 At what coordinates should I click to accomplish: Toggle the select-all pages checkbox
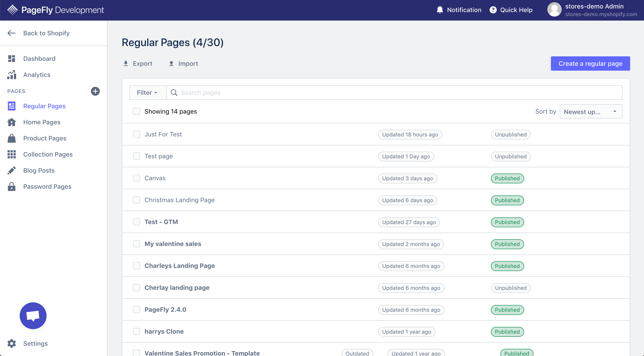(x=136, y=111)
